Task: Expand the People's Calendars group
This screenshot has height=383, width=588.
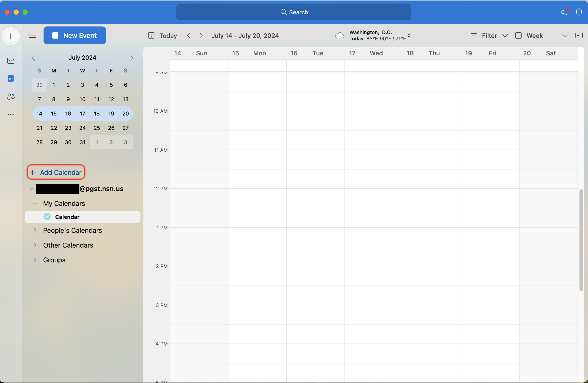Action: click(x=35, y=230)
